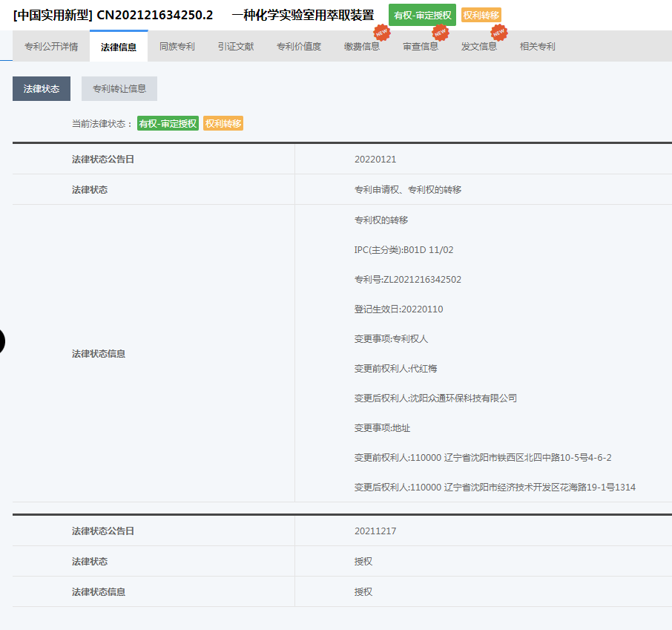The width and height of the screenshot is (672, 630).
Task: Click the green 有权-审定授权 badge in title bar
Action: tap(422, 15)
